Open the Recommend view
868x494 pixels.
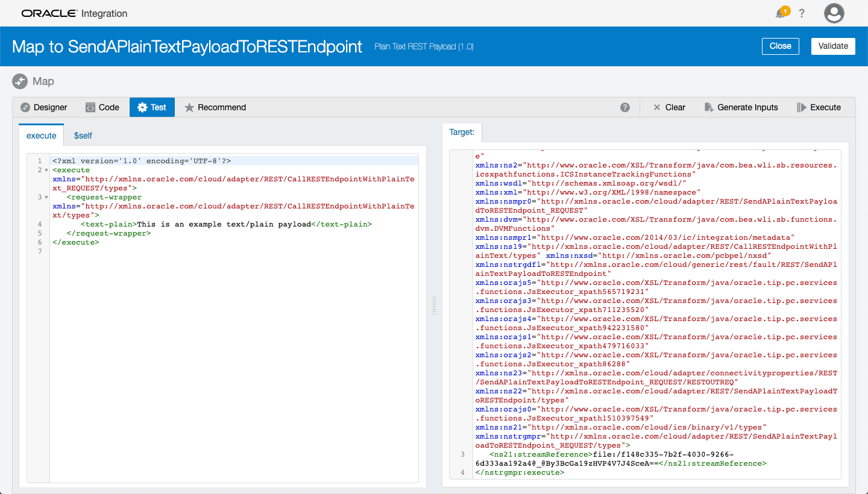tap(215, 107)
